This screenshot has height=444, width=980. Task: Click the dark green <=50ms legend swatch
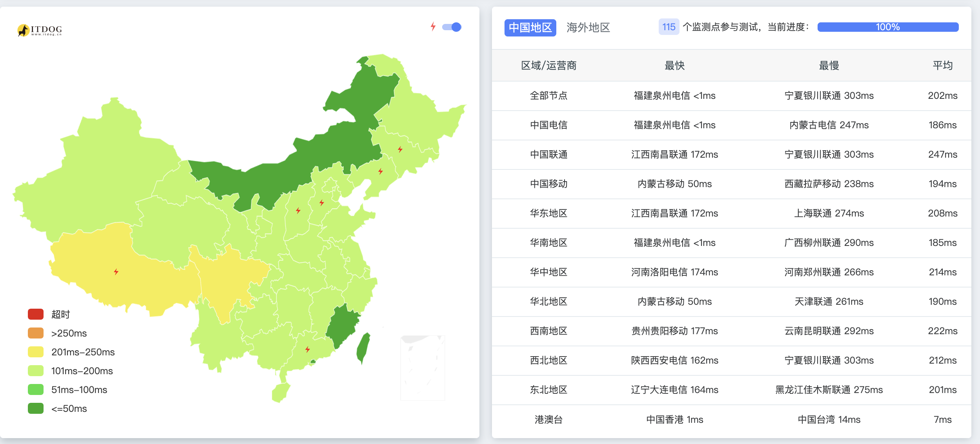(x=36, y=408)
